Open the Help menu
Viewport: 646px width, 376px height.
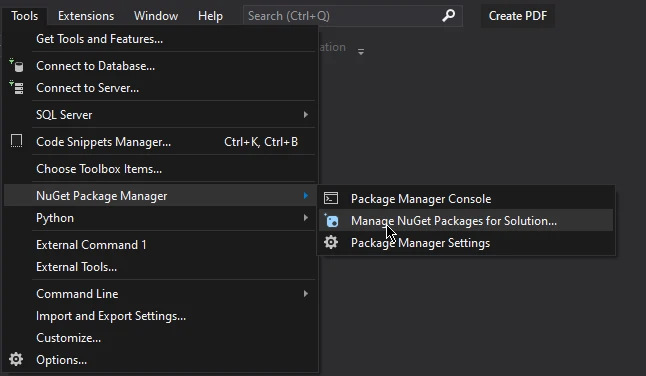tap(210, 16)
